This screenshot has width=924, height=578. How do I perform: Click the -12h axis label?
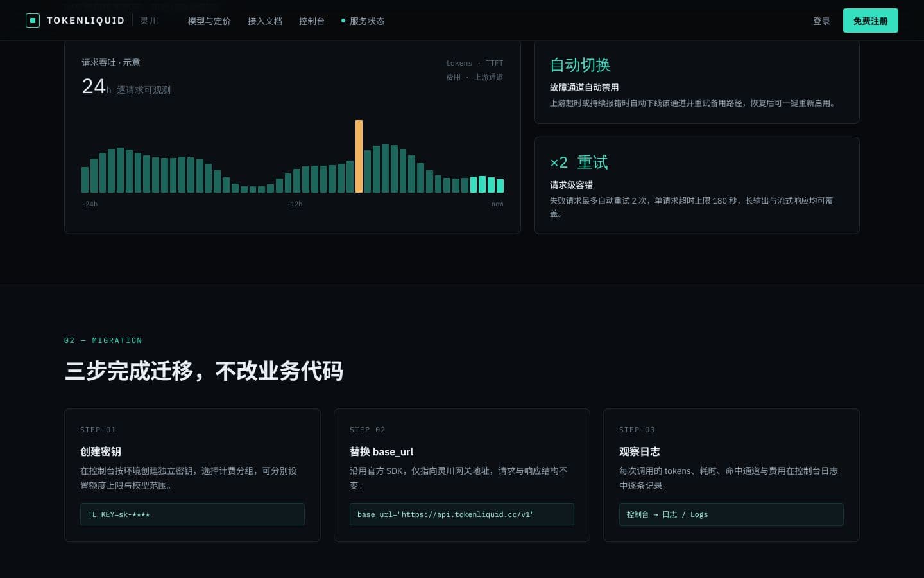[x=295, y=204]
